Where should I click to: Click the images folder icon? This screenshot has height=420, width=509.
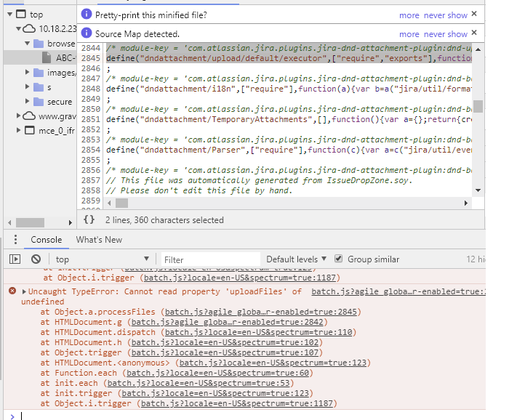(x=39, y=73)
